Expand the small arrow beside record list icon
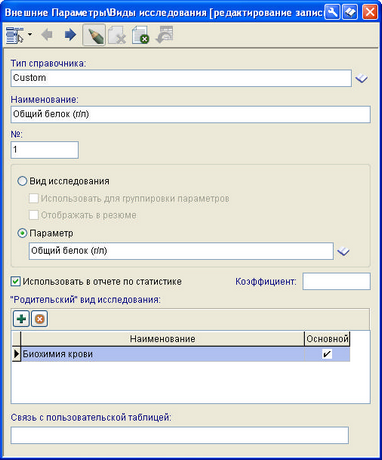 click(x=30, y=34)
